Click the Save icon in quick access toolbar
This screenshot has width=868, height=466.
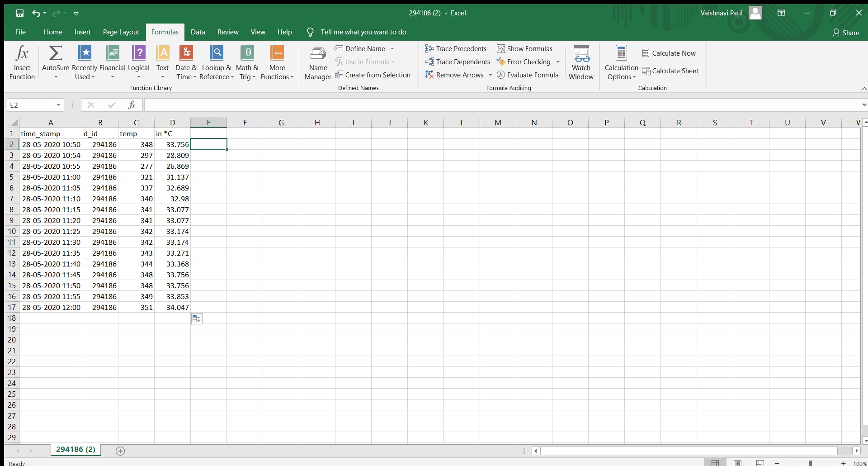20,13
